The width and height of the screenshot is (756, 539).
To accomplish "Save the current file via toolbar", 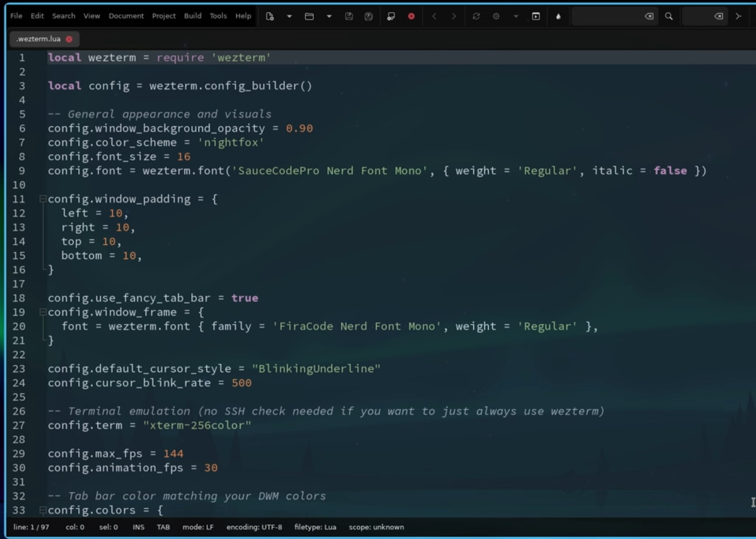I will tap(349, 16).
